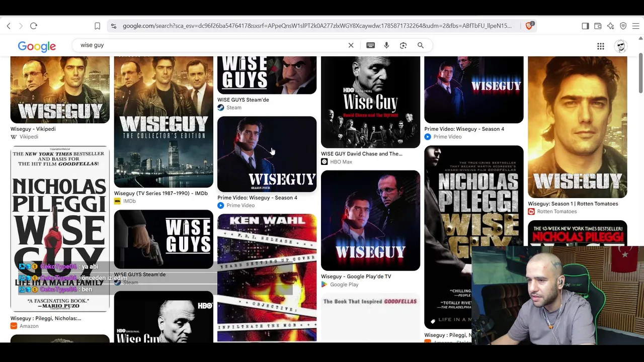Open the Wiseguy Collector's Edition thumbnail
The height and width of the screenshot is (362, 644).
tap(164, 122)
